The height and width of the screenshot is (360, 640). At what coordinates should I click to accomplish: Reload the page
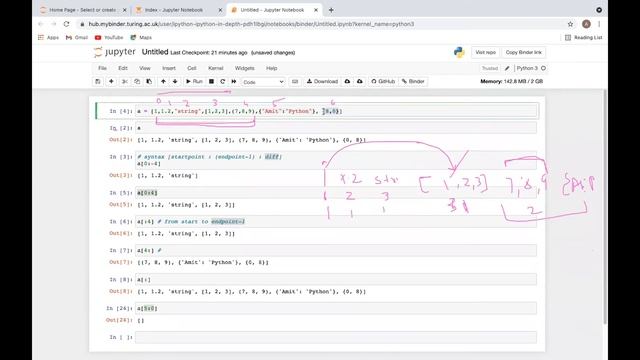point(67,24)
